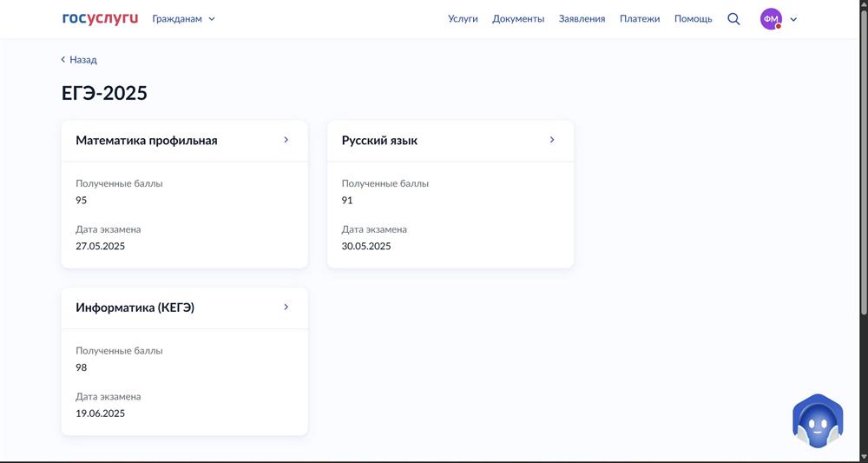
Task: Expand the Гражданам dropdown
Action: 183,19
